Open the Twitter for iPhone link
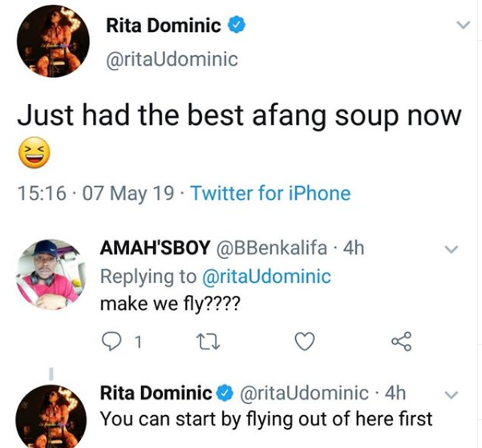This screenshot has width=482, height=448. pyautogui.click(x=272, y=193)
